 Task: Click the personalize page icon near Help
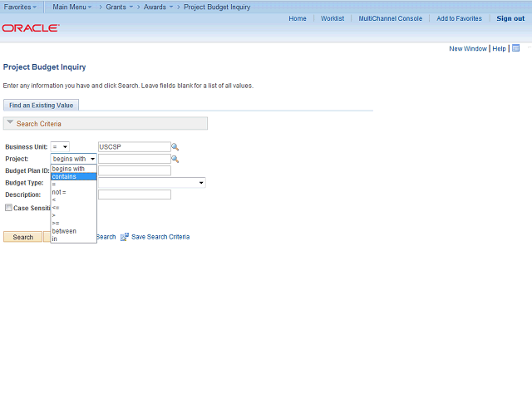pyautogui.click(x=515, y=48)
